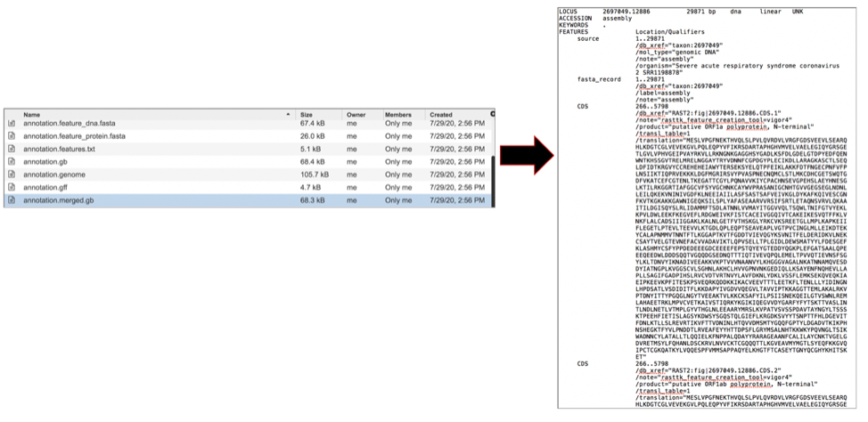Click 68.4 kB size of annotation.gb
The height and width of the screenshot is (422, 868).
coord(312,162)
